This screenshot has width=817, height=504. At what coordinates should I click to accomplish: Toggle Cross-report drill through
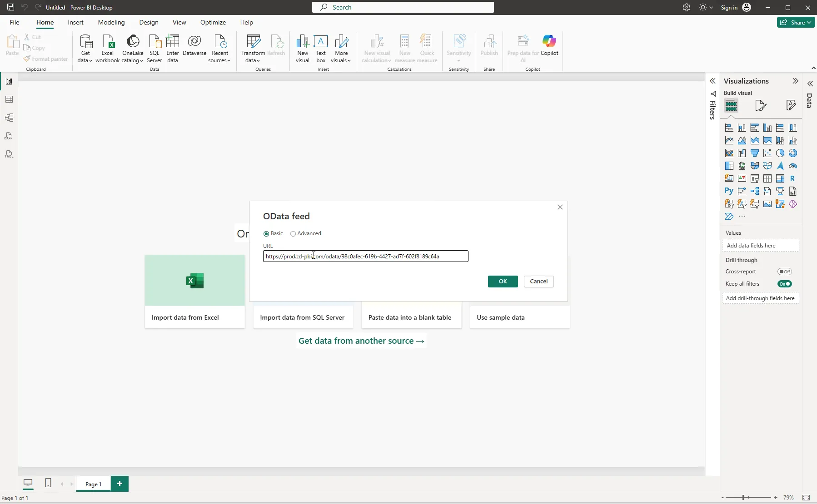pyautogui.click(x=785, y=272)
